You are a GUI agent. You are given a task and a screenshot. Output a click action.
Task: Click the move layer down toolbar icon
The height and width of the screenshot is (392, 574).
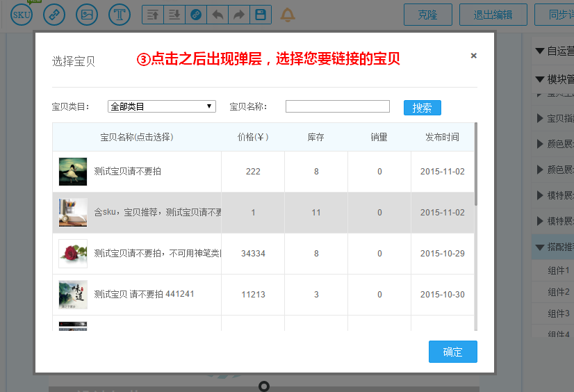(x=174, y=15)
